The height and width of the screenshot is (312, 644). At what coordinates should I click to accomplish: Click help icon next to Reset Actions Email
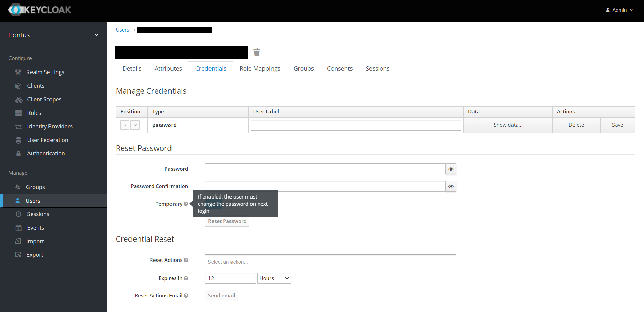186,296
